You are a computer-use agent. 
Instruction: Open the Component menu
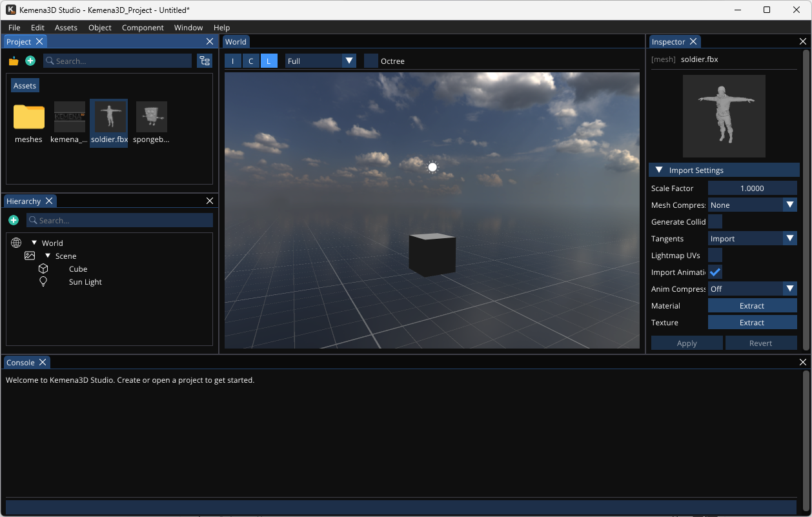click(x=143, y=28)
